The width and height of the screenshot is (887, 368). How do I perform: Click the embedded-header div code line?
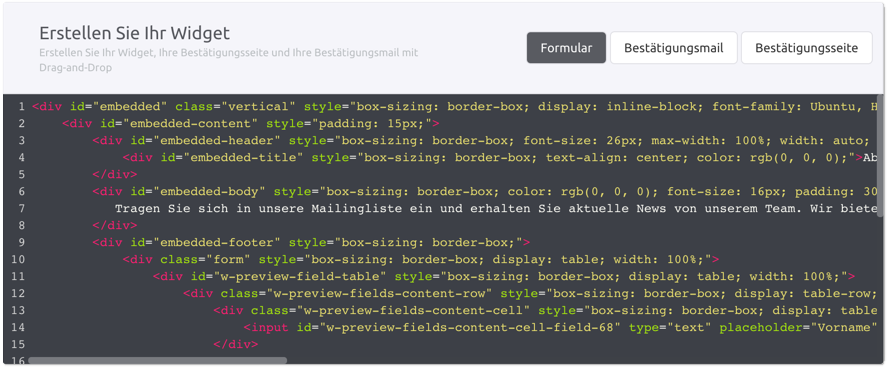pyautogui.click(x=485, y=140)
